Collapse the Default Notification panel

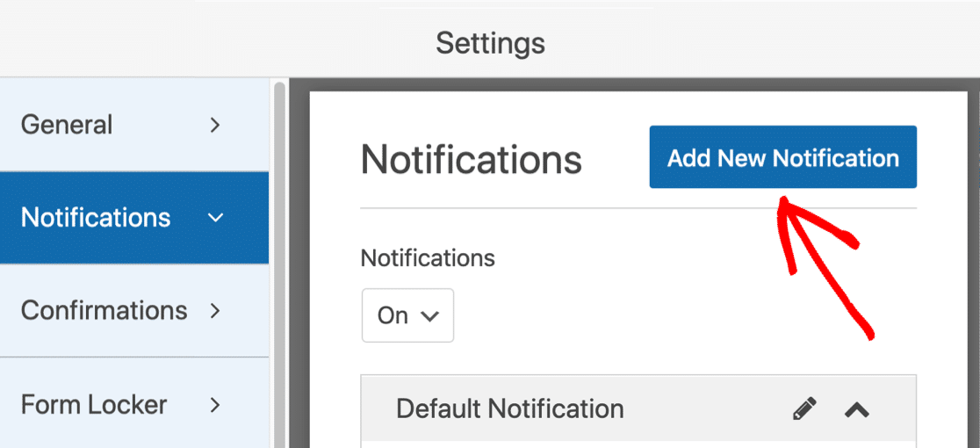coord(857,409)
